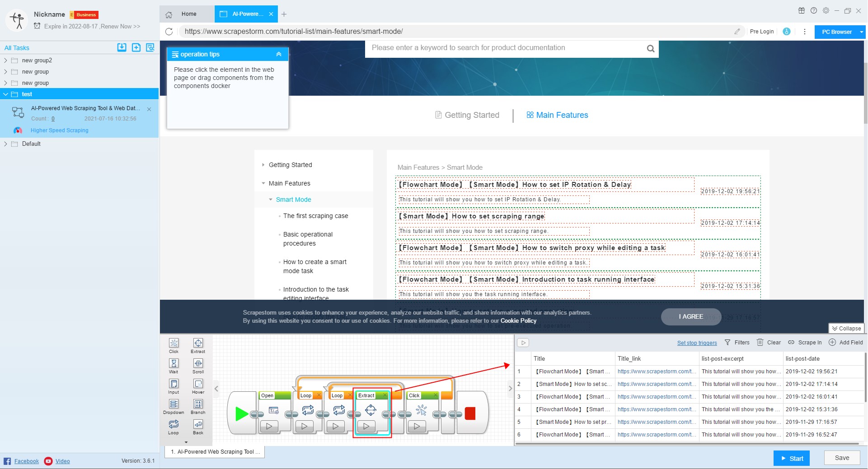
Task: Select the Hover component icon
Action: [198, 384]
